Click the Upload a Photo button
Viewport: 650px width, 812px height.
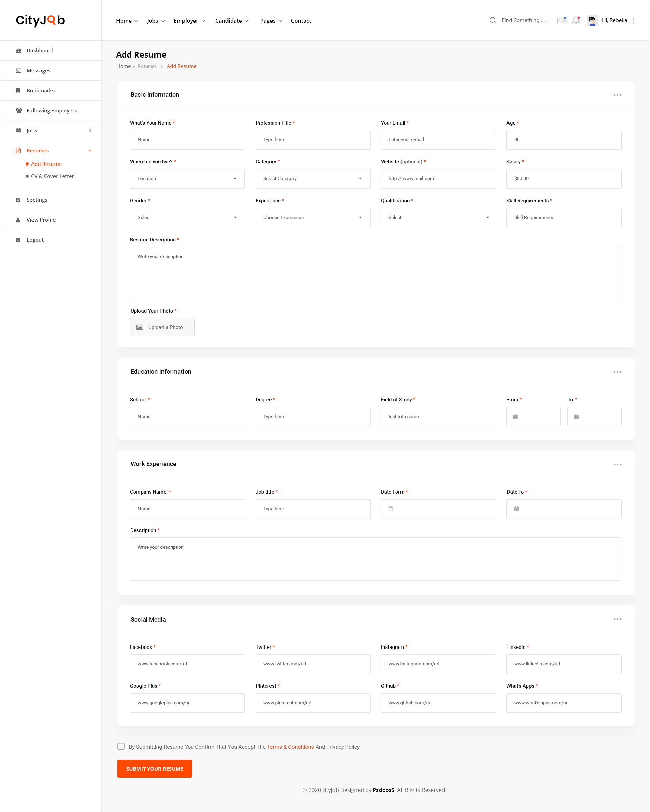coord(162,327)
